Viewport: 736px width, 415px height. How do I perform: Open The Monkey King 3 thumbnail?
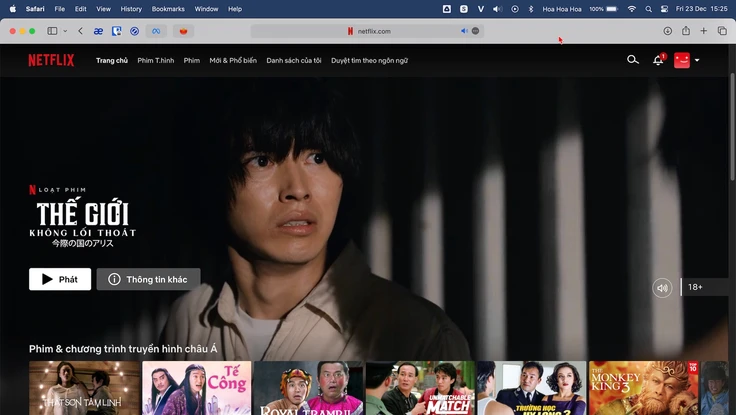click(644, 388)
